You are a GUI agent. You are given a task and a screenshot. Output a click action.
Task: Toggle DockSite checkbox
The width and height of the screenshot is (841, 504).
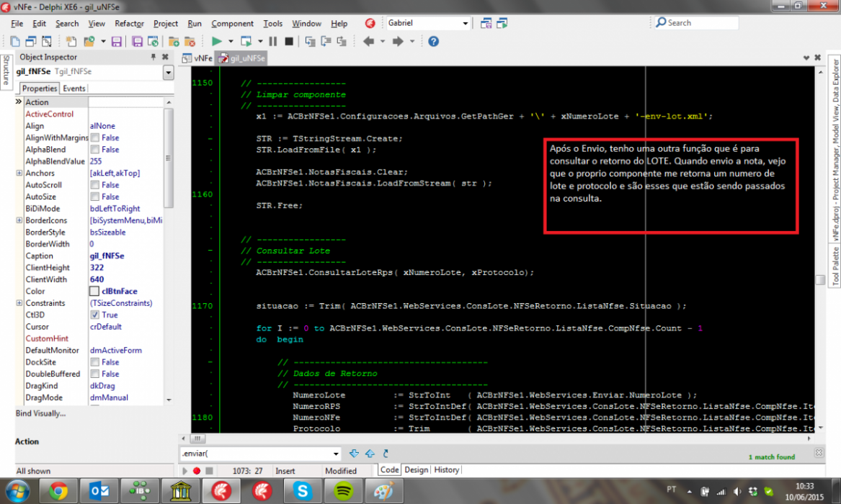95,362
